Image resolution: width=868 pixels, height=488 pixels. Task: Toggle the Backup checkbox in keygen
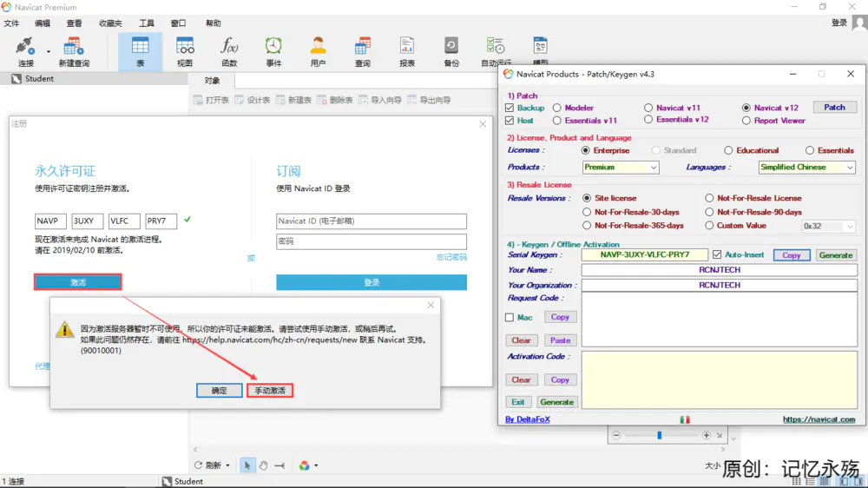coord(510,108)
